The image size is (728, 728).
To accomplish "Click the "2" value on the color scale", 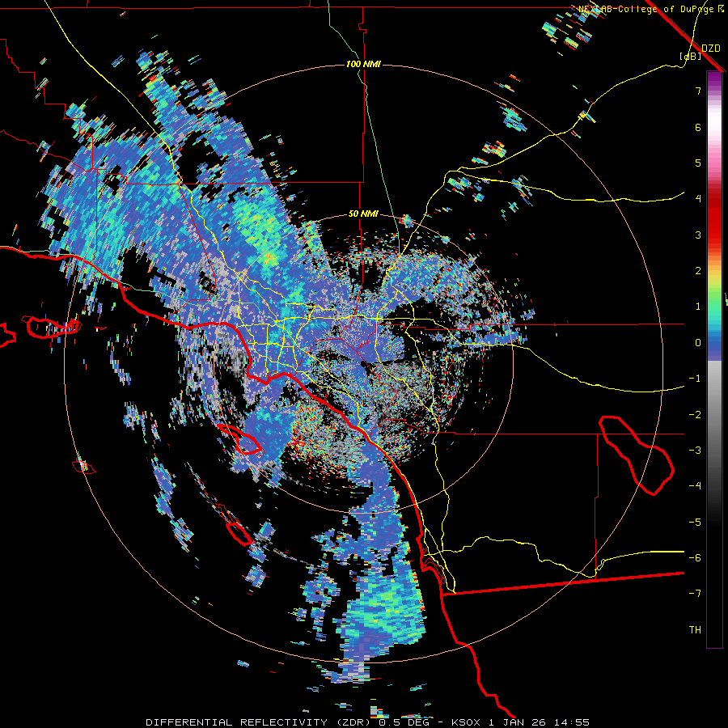I will pyautogui.click(x=698, y=271).
